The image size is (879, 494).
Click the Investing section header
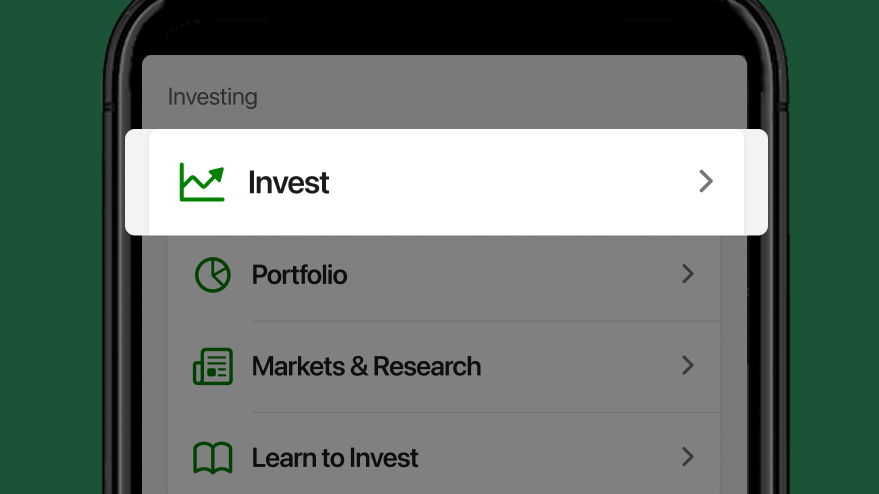pos(212,97)
